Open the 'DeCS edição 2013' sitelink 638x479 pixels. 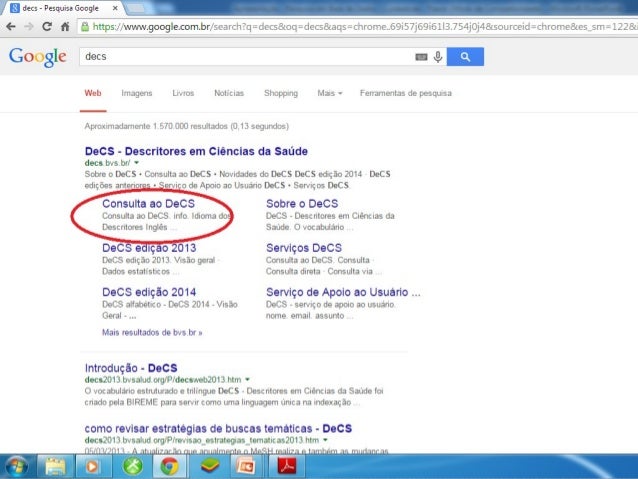tap(149, 248)
